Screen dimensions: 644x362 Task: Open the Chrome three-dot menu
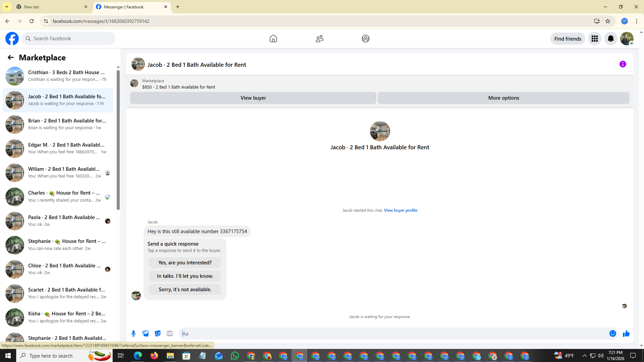(637, 21)
